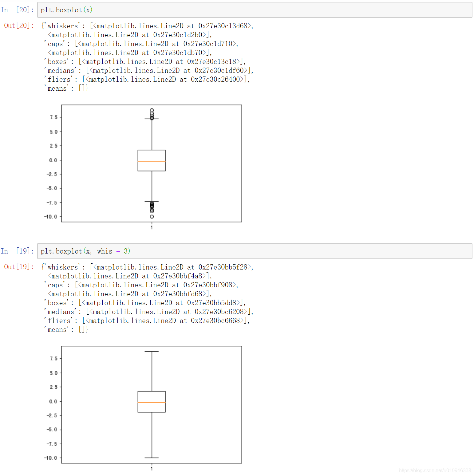Image resolution: width=474 pixels, height=476 pixels.
Task: Click the upper whisker cap in second boxplot
Action: pos(152,351)
